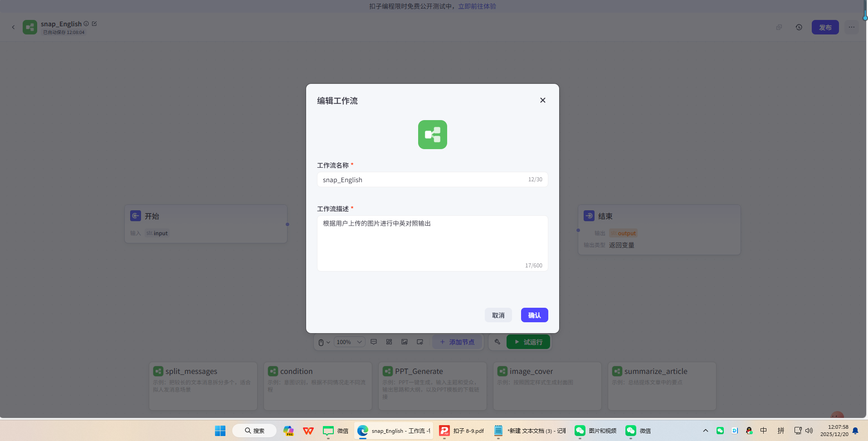Click the duplicate workflow icon in the top right
The image size is (868, 441).
780,27
